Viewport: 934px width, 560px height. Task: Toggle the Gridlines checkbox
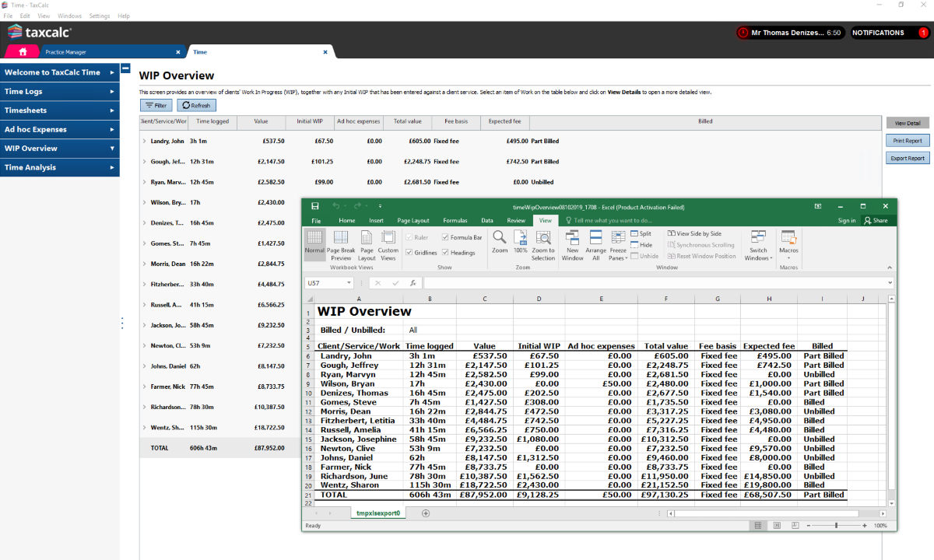pyautogui.click(x=409, y=252)
